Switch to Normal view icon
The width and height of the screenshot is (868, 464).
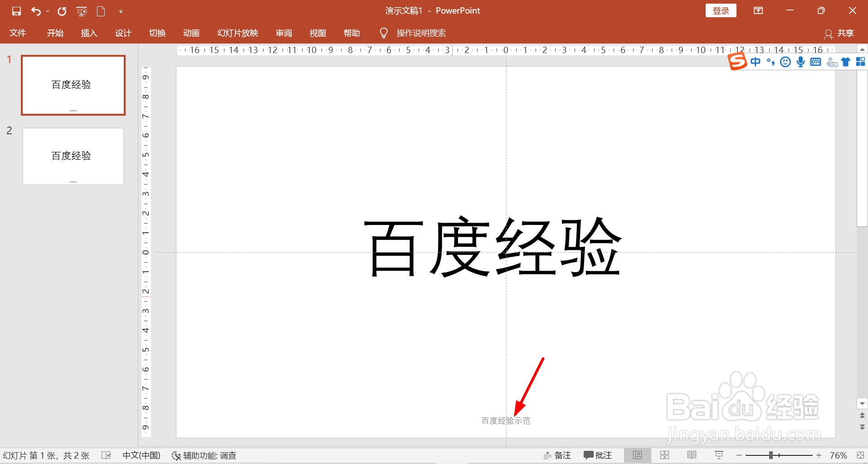[637, 455]
